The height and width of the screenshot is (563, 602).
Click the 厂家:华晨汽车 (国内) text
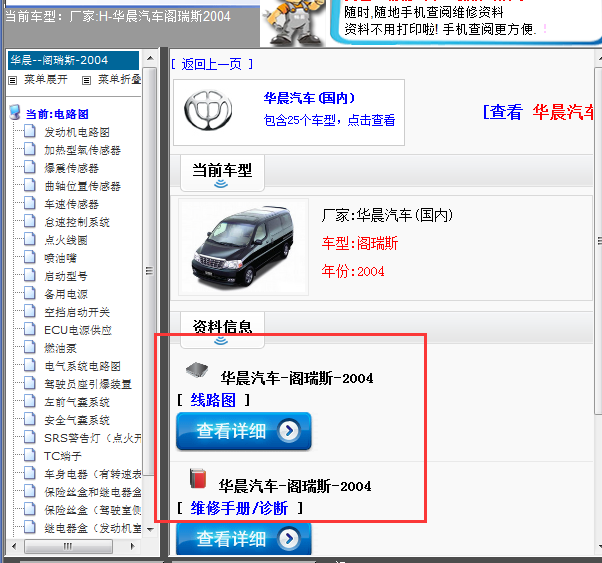[x=387, y=215]
